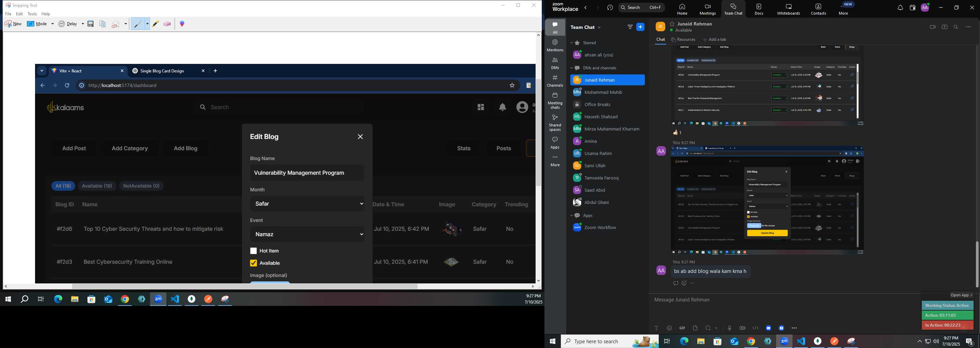Viewport: 980px width, 348px height.
Task: Select the Pen tool in Snipping Tool
Action: click(x=138, y=24)
